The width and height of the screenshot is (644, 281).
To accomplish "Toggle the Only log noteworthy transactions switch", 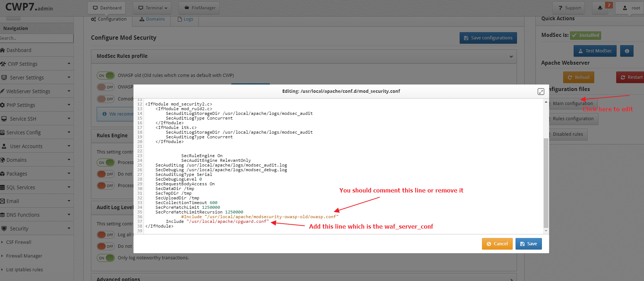I will pyautogui.click(x=106, y=258).
